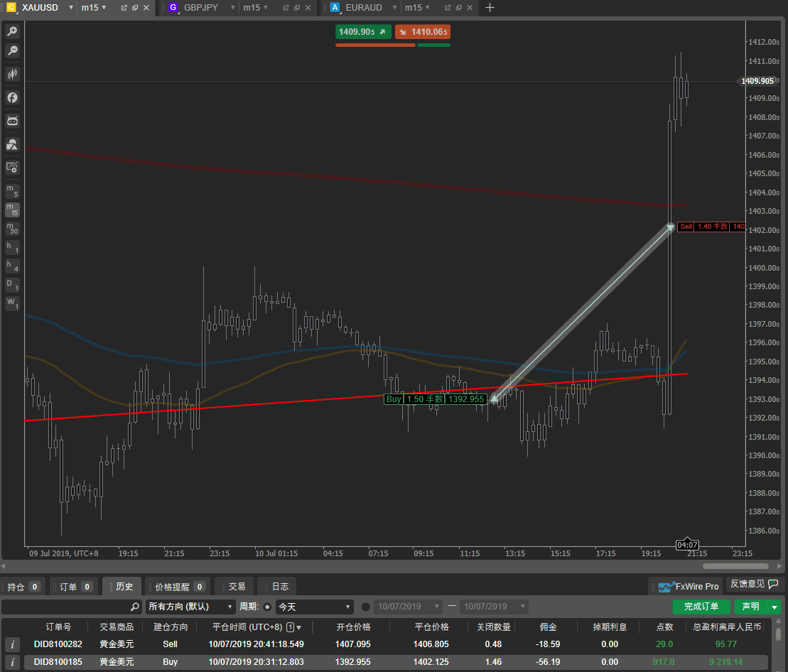Open the 所有方向 (默认) direction dropdown

190,607
